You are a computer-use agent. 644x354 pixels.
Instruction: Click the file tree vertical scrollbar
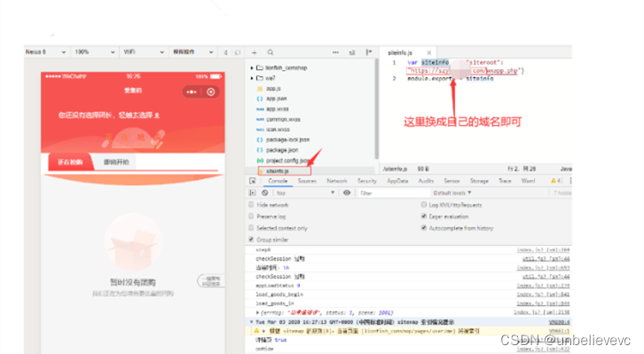(376, 109)
